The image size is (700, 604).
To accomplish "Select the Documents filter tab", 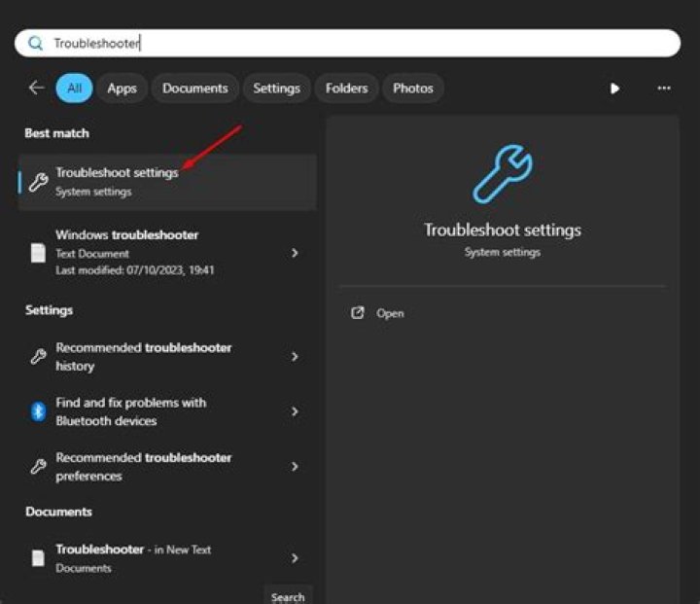I will coord(195,88).
